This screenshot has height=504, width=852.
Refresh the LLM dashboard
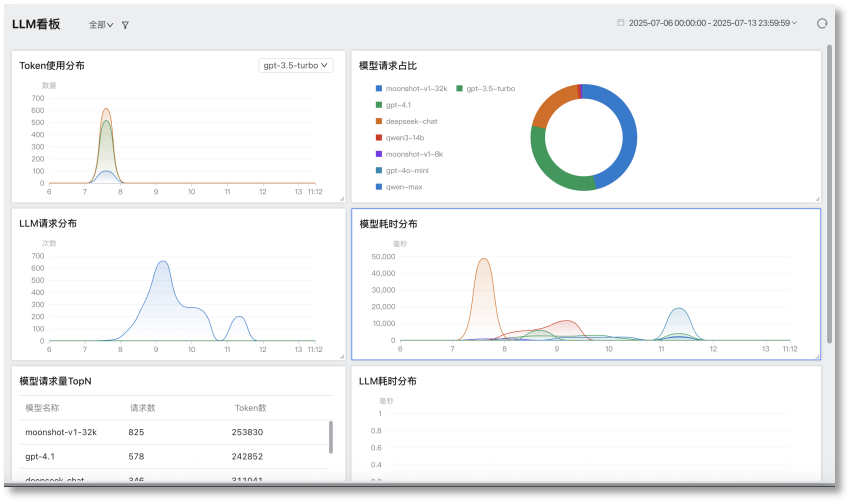click(x=822, y=23)
